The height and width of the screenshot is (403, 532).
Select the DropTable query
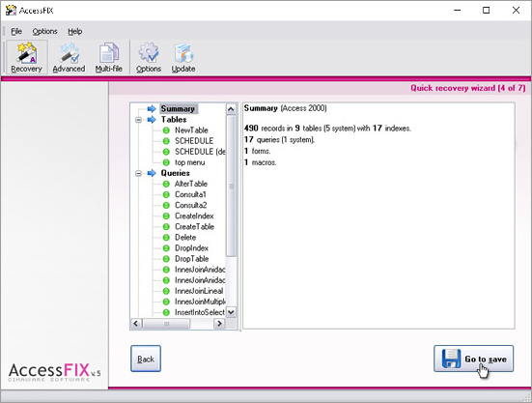[x=192, y=259]
